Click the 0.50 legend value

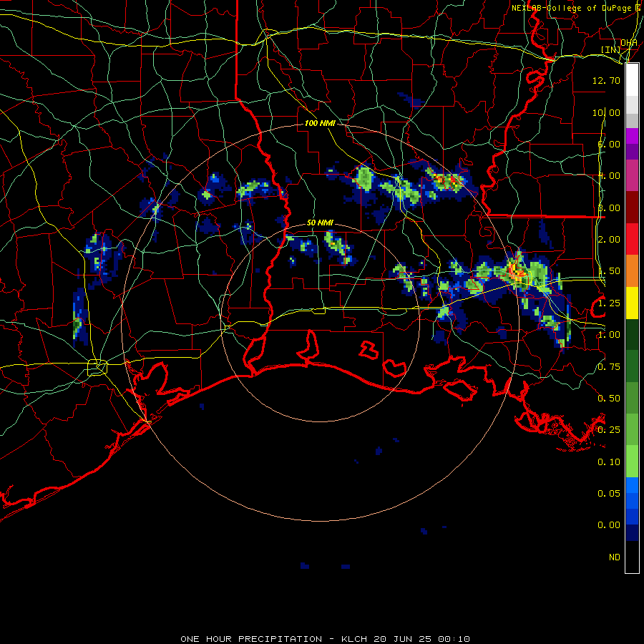coord(609,399)
